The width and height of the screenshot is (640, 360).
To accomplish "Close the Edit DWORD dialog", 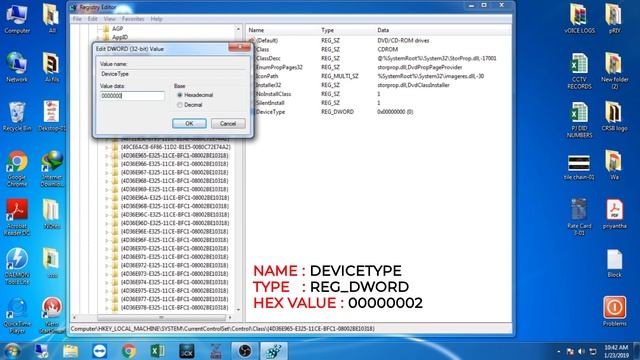I will coord(239,47).
